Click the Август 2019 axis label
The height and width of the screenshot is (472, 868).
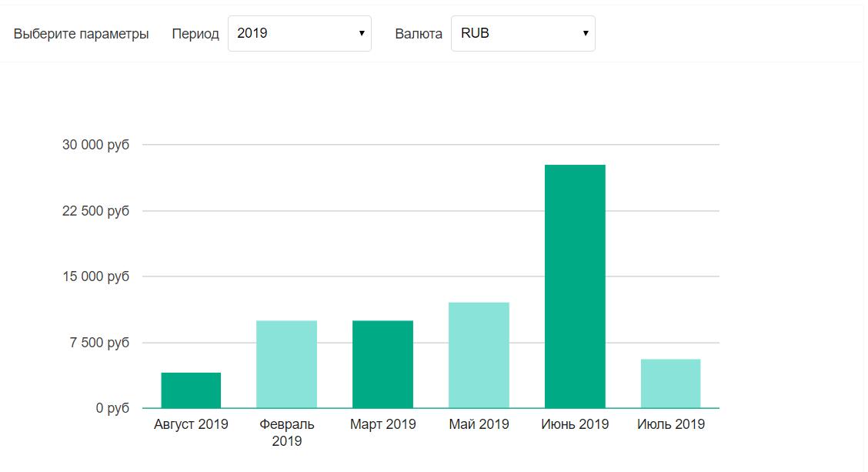pyautogui.click(x=190, y=423)
